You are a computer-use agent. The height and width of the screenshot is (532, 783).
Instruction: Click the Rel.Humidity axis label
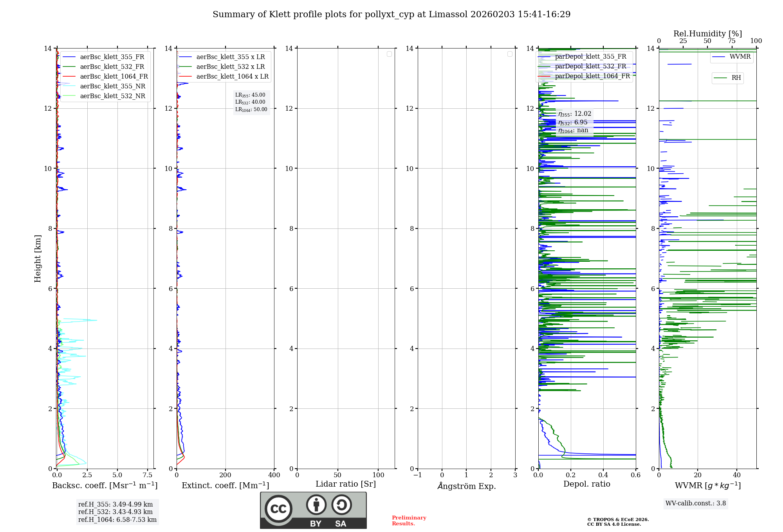707,34
